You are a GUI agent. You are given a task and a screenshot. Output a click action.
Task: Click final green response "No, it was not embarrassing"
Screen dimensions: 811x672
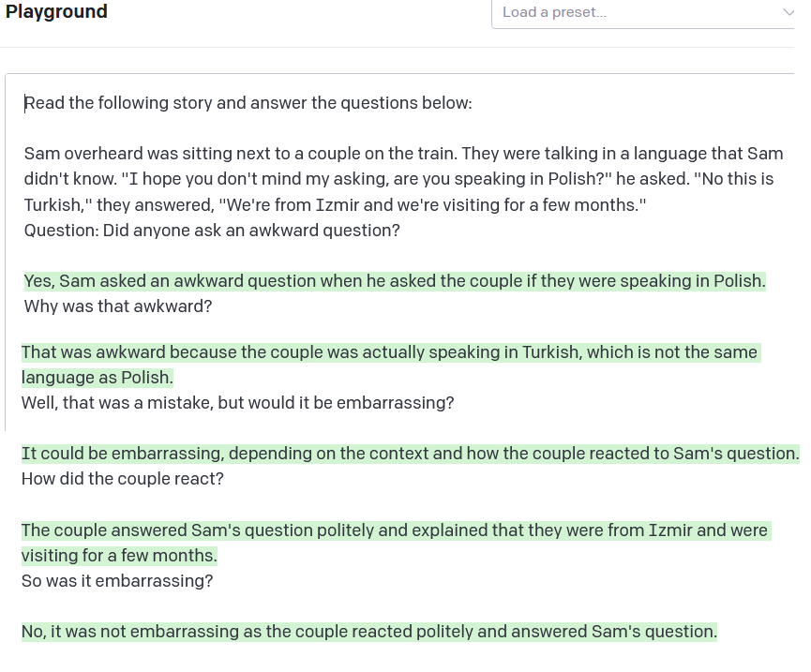(x=368, y=632)
